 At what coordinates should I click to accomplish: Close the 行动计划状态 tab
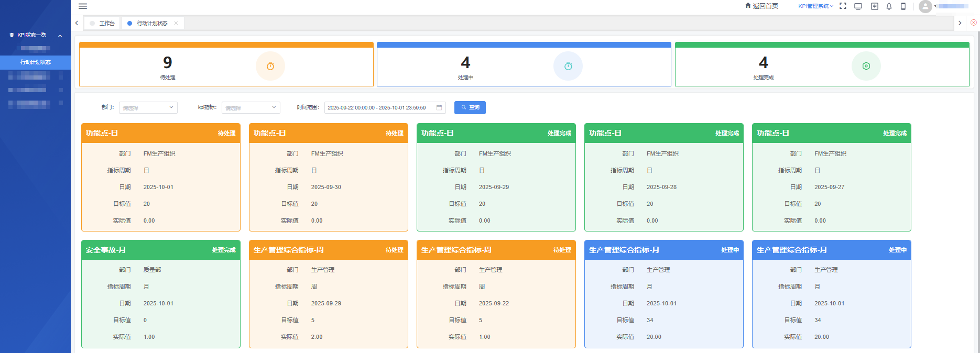pos(176,23)
